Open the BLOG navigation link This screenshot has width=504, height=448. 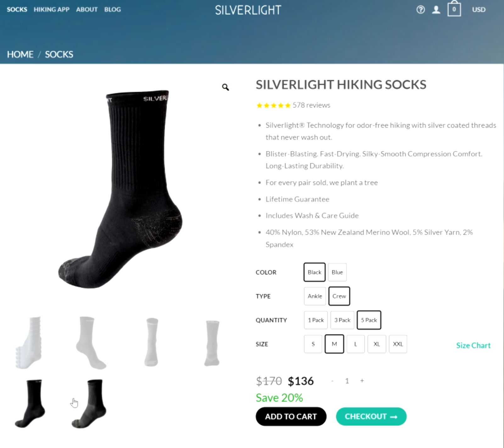pos(113,9)
